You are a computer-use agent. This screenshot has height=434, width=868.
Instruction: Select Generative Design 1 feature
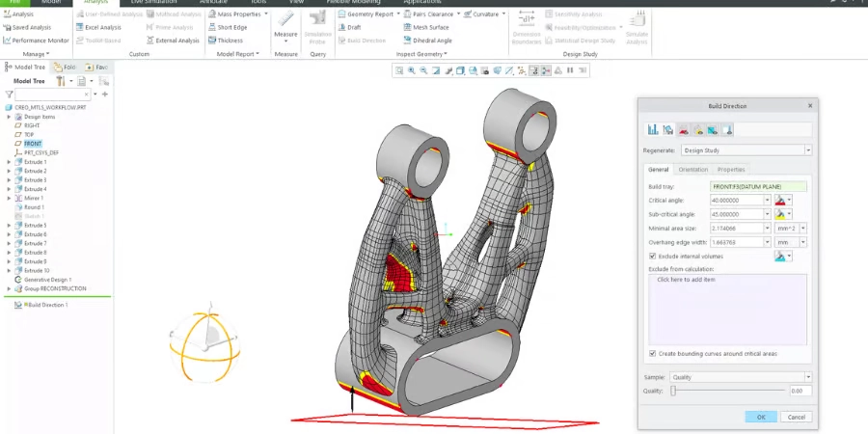pos(43,280)
